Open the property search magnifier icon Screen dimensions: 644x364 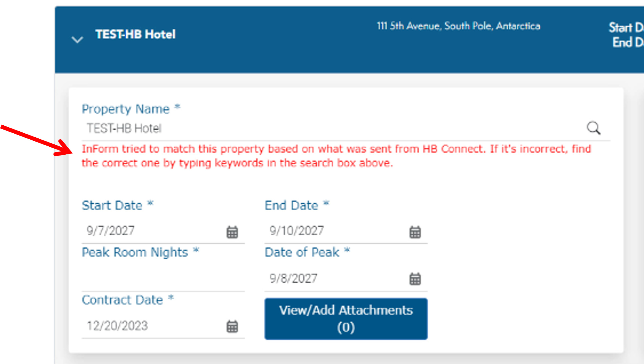pos(594,128)
